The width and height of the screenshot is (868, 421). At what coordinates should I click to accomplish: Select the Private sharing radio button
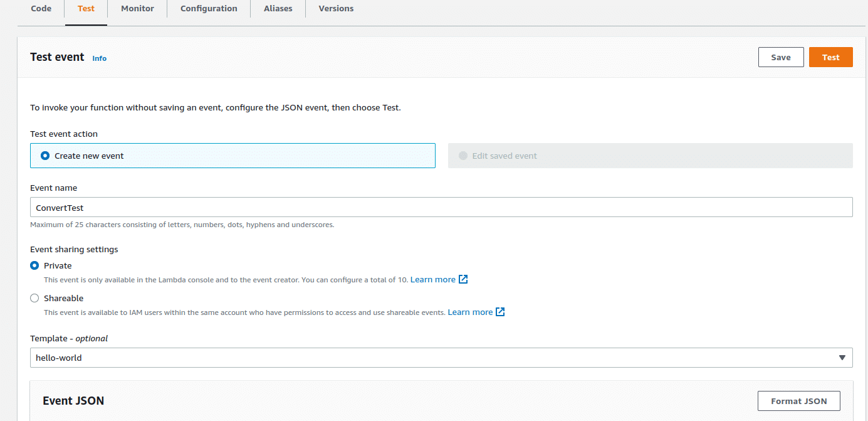tap(35, 265)
